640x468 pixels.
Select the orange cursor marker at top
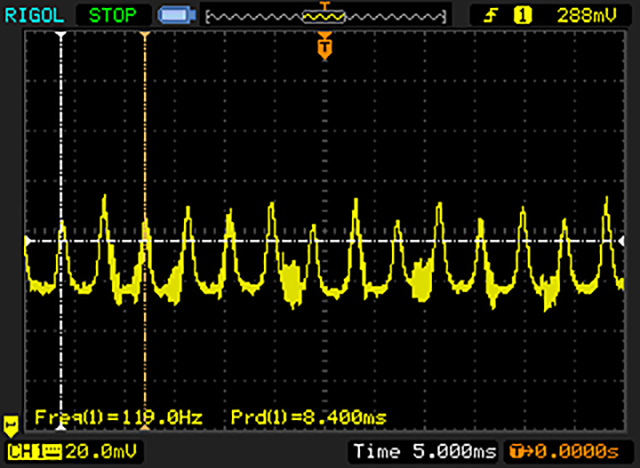pos(145,35)
